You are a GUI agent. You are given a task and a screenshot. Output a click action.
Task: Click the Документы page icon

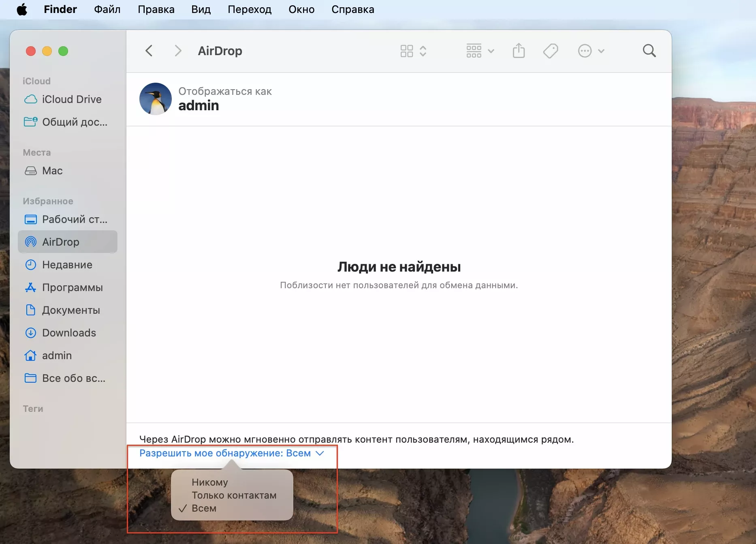(x=31, y=310)
